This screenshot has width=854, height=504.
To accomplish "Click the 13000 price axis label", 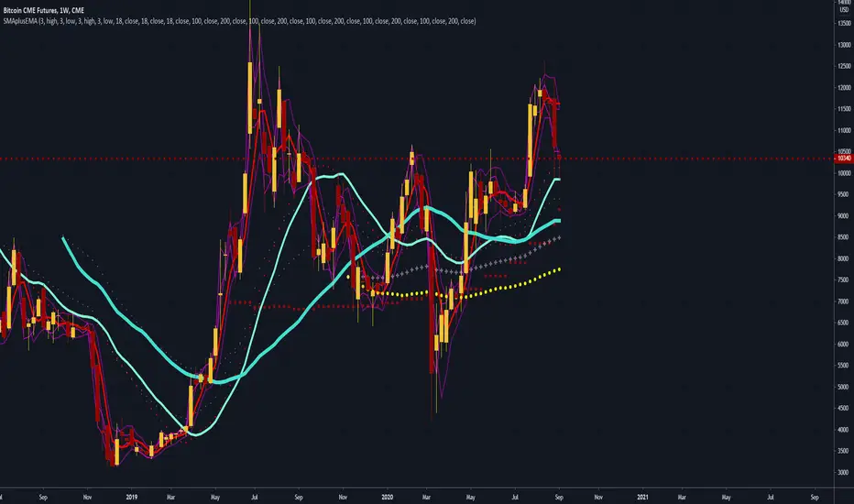I will (x=844, y=45).
